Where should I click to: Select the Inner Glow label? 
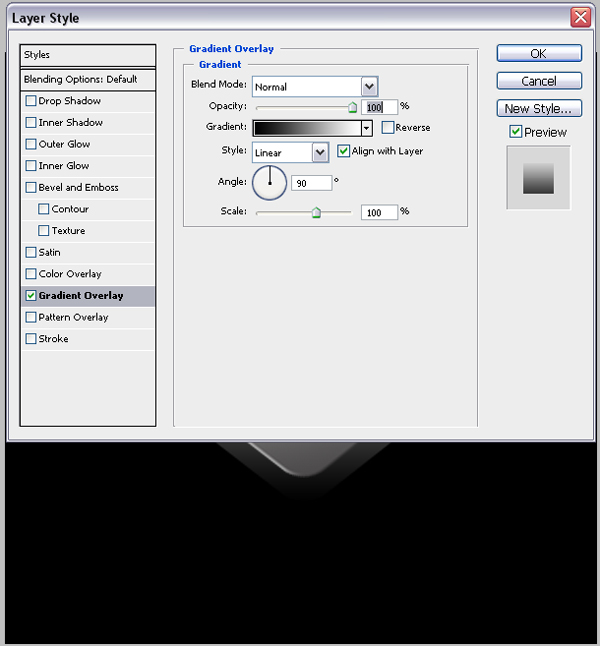(64, 166)
